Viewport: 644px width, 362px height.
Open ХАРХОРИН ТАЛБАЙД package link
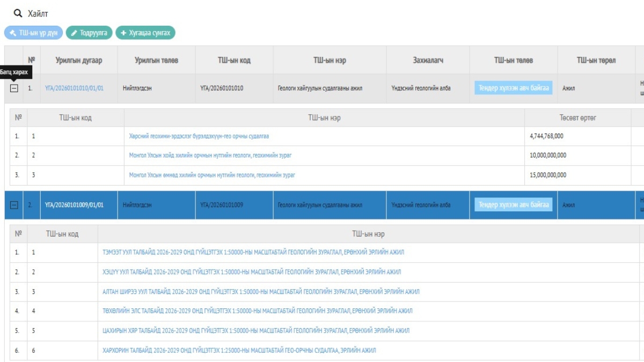click(239, 350)
